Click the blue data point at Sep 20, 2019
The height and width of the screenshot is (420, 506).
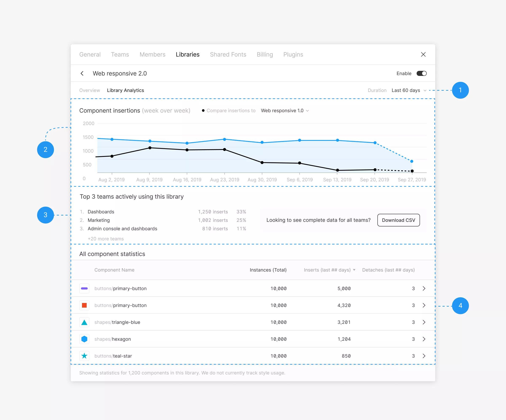tap(375, 143)
